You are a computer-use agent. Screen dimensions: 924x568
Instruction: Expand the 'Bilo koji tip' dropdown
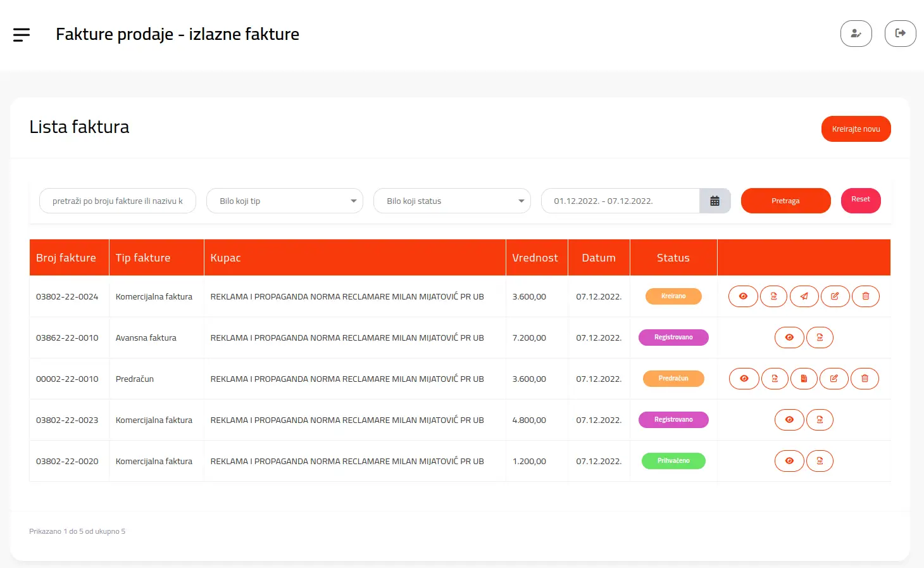coord(285,201)
